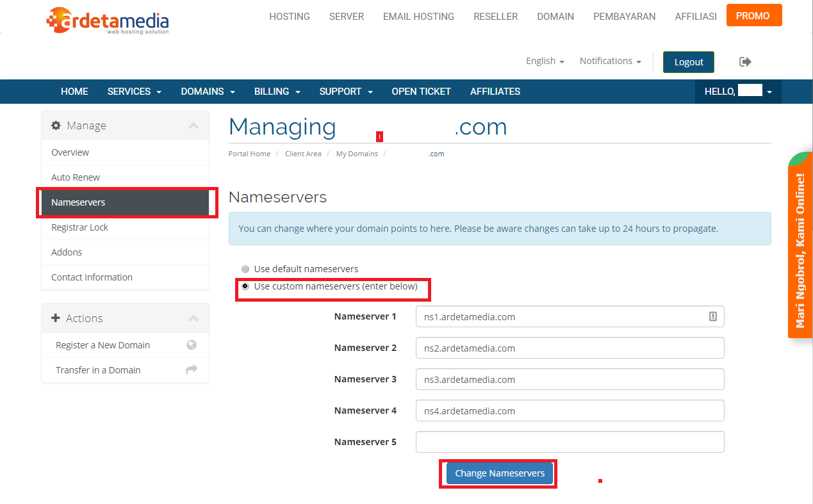813x504 pixels.
Task: Open the Domains menu in navigation bar
Action: (208, 92)
